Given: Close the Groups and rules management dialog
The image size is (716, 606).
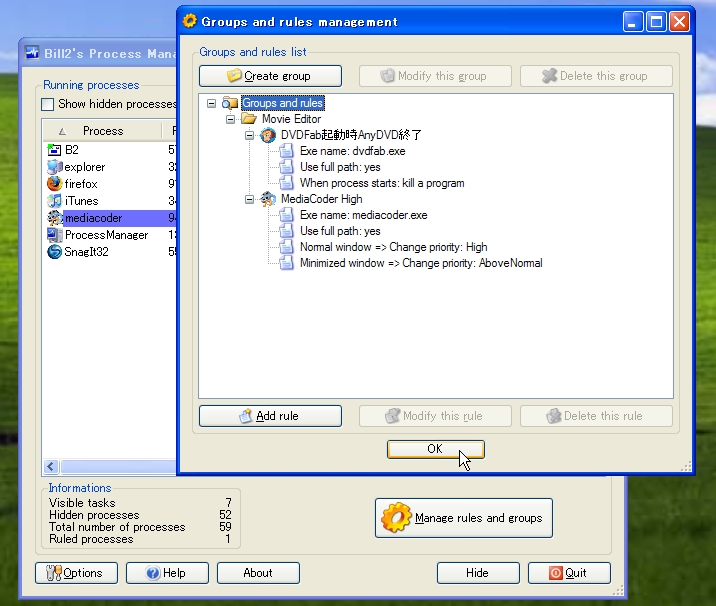Looking at the screenshot, I should 679,22.
